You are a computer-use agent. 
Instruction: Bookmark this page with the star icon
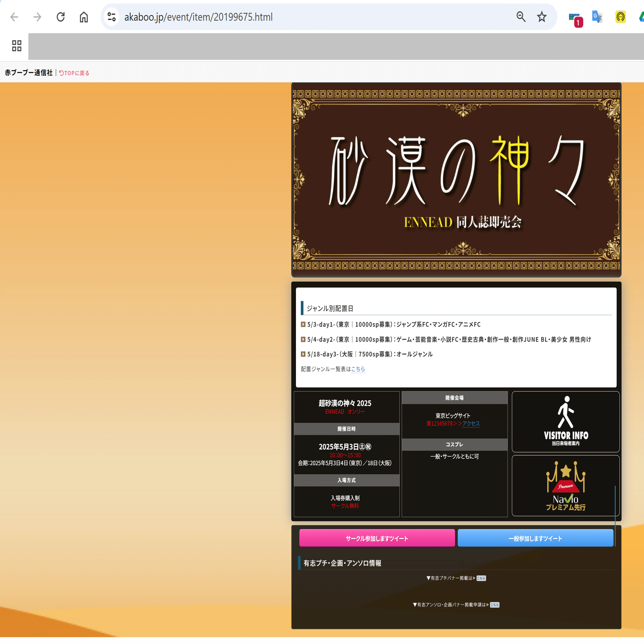point(541,17)
